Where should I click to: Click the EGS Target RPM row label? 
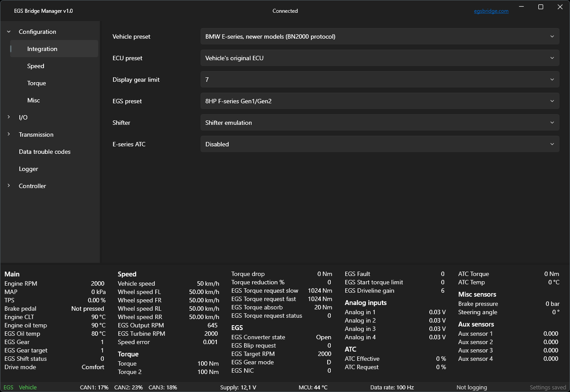coord(253,354)
